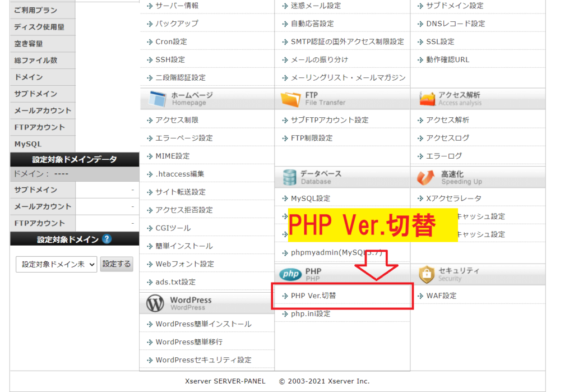Open WordPress簡単インストール link

coord(203,324)
